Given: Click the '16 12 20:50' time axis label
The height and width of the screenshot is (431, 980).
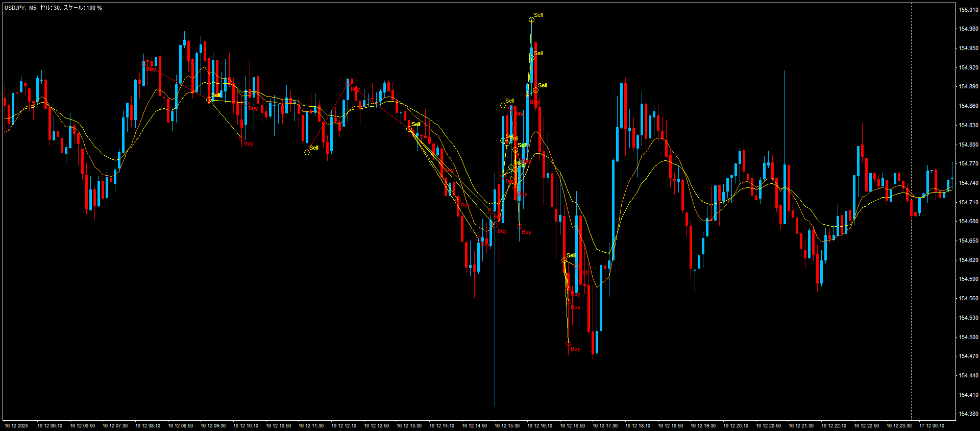Looking at the screenshot, I should (768, 426).
